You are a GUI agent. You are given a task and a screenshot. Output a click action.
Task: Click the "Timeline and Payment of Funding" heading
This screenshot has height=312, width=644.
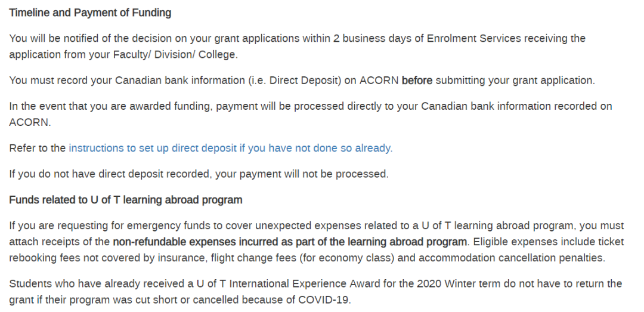pos(90,13)
